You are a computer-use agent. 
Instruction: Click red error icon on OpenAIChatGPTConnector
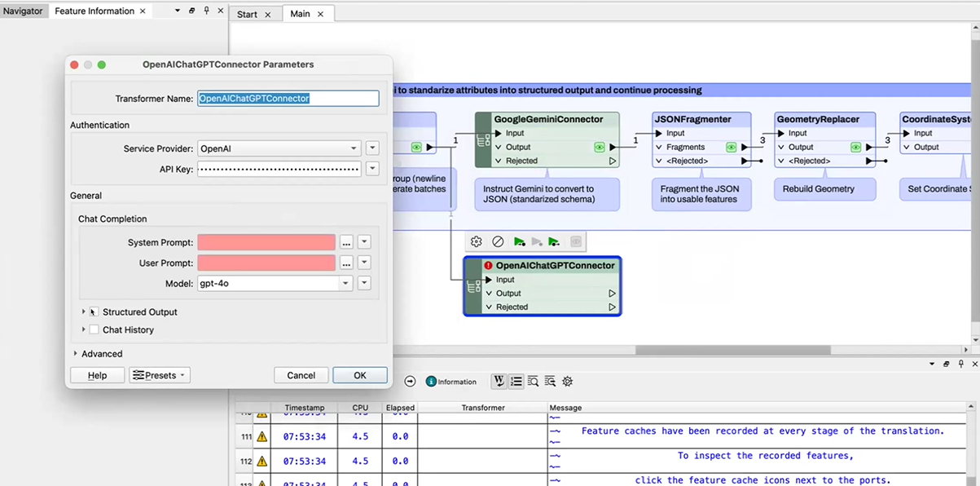click(x=488, y=266)
